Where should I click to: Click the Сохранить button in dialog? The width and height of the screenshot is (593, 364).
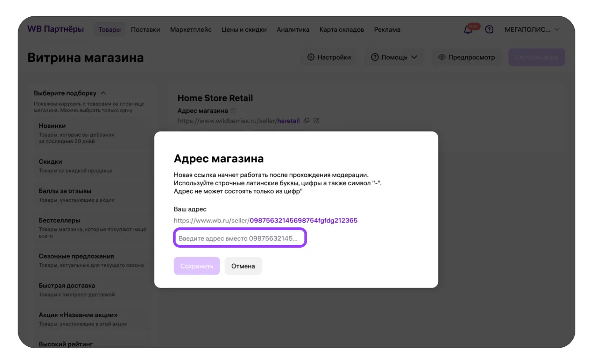pyautogui.click(x=196, y=266)
